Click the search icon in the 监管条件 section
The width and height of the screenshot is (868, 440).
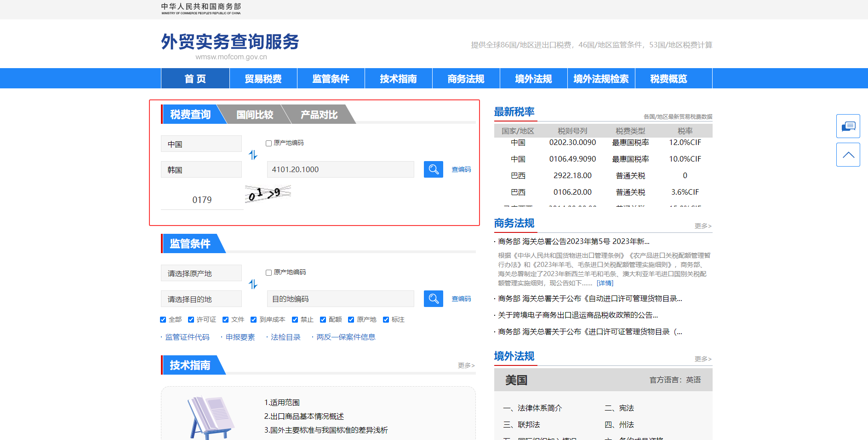(x=433, y=299)
